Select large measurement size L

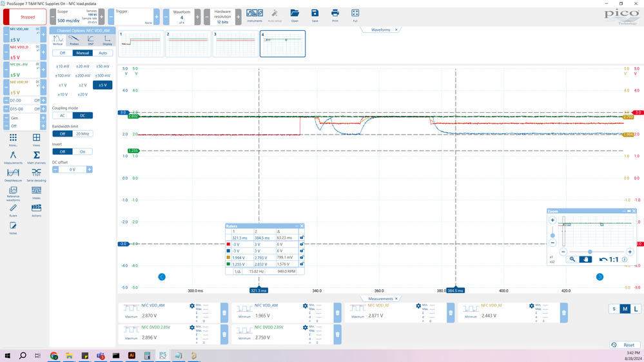point(636,309)
